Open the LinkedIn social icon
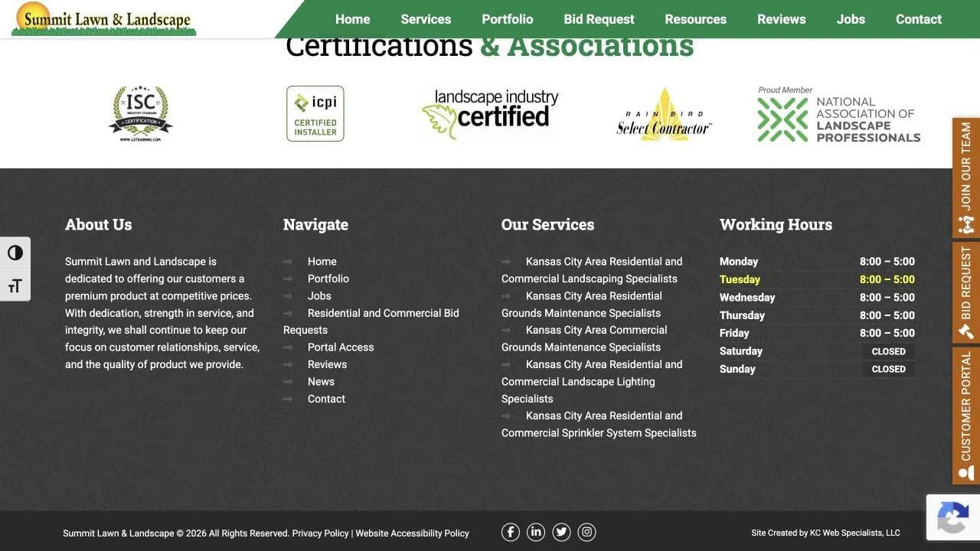Image resolution: width=980 pixels, height=551 pixels. [x=536, y=532]
